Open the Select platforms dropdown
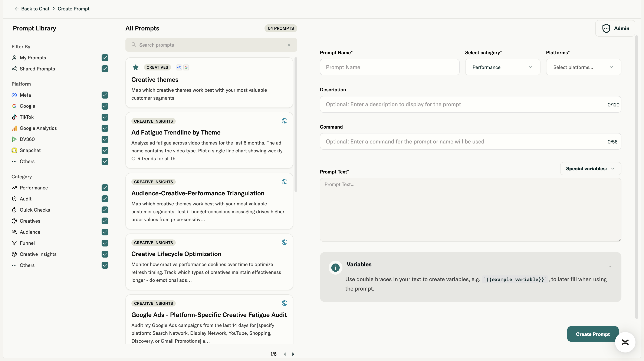 pos(583,67)
